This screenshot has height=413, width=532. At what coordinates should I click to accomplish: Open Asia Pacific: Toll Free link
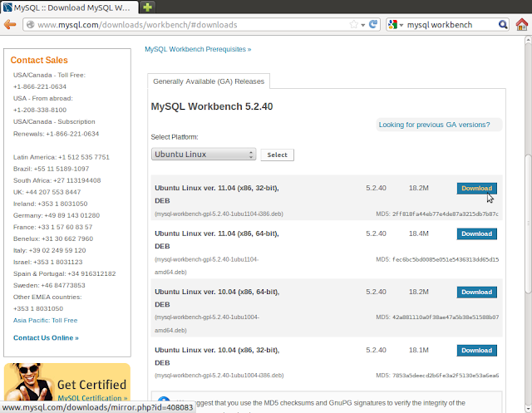45,320
